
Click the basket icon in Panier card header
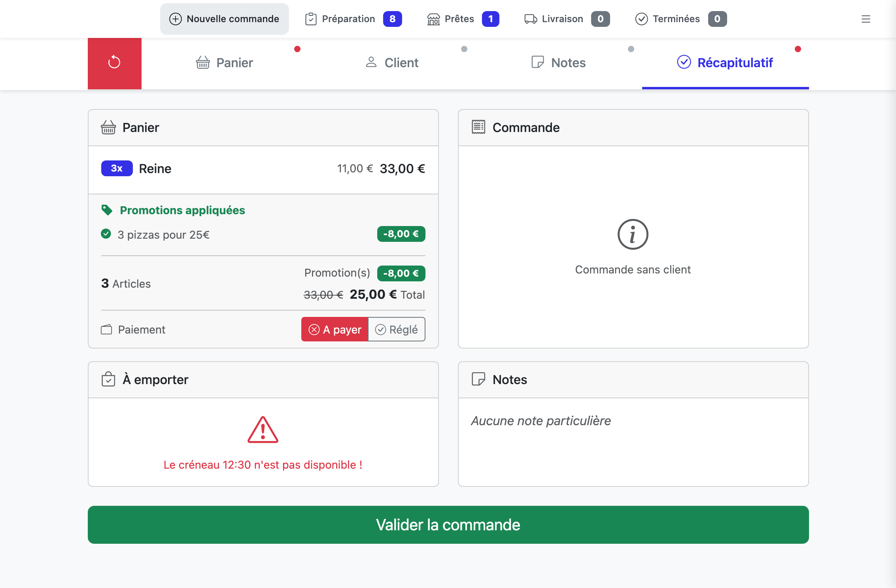[108, 128]
